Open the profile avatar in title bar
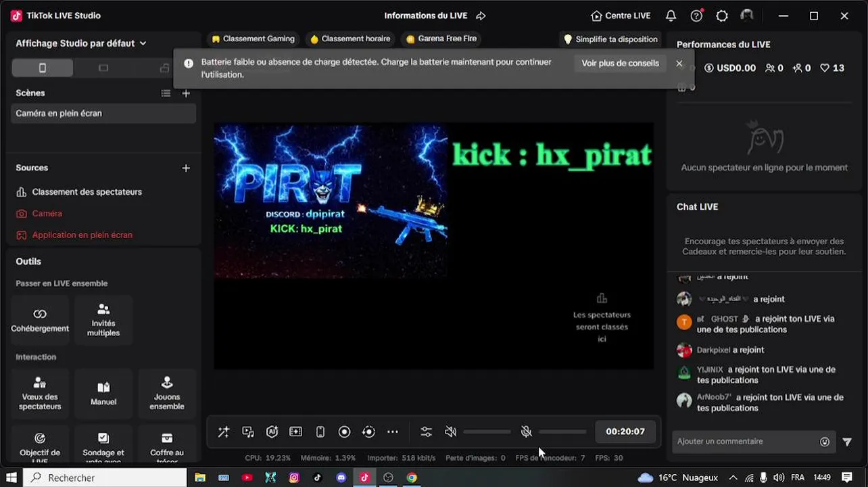Screen dimensions: 868x487 coord(747,15)
